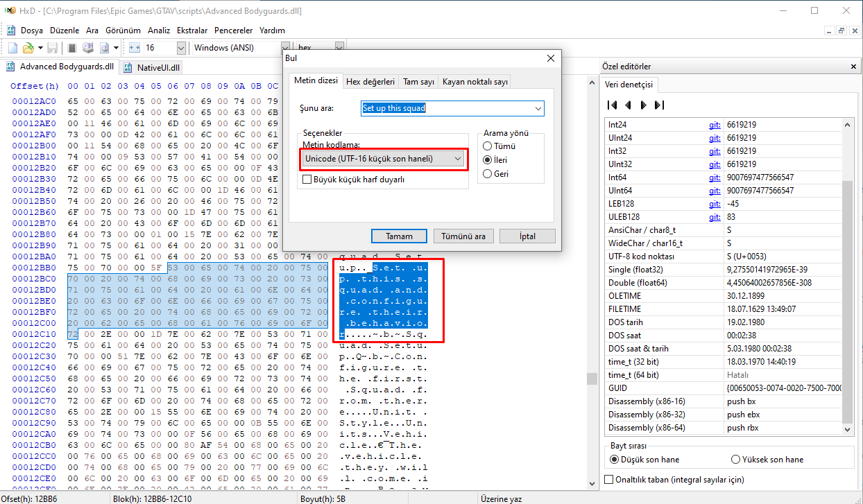Select the Kayan noktalı sayı tab
Screen dimensions: 863x504
[x=475, y=81]
